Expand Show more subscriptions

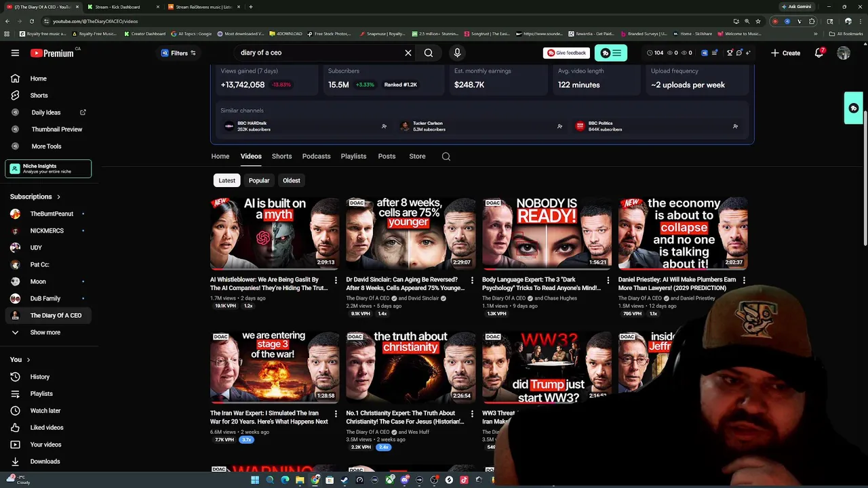[45, 333]
